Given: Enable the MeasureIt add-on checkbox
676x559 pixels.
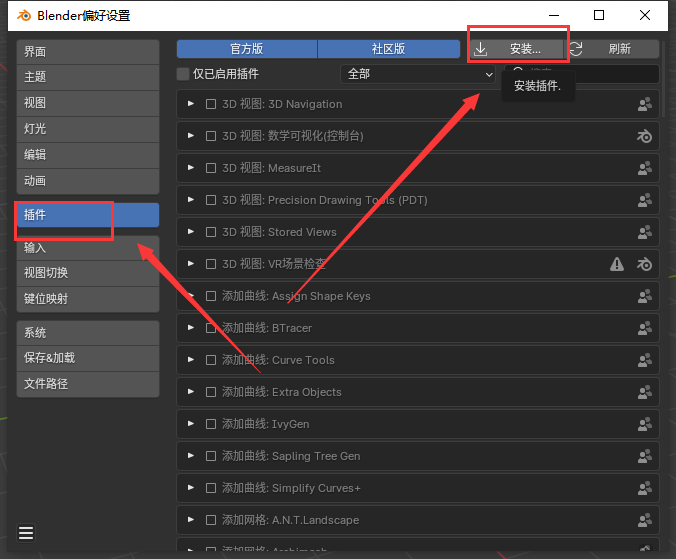Looking at the screenshot, I should (x=211, y=168).
